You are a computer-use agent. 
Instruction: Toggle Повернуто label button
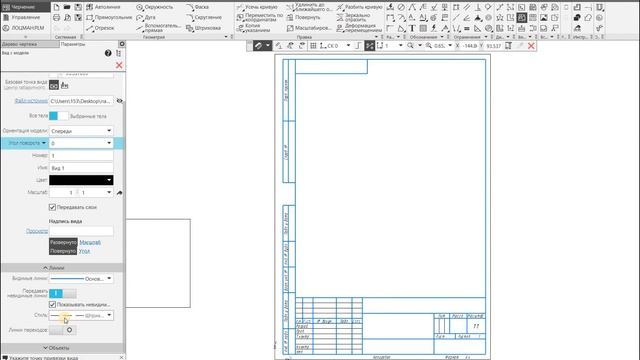pos(63,251)
